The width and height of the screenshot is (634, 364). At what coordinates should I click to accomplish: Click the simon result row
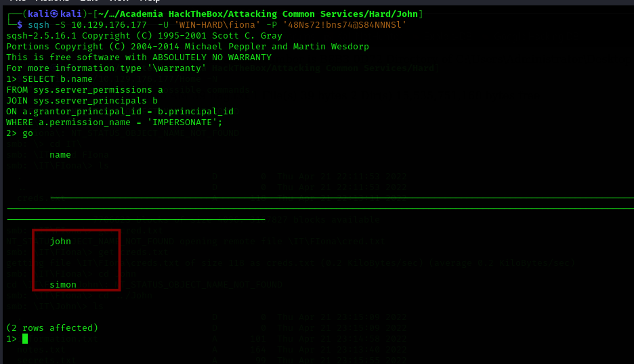63,284
